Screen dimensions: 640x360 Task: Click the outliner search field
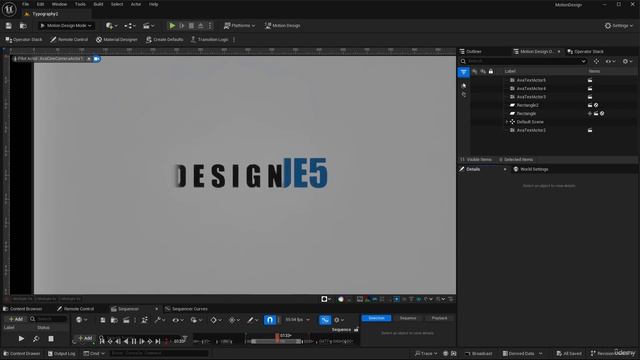[524, 61]
